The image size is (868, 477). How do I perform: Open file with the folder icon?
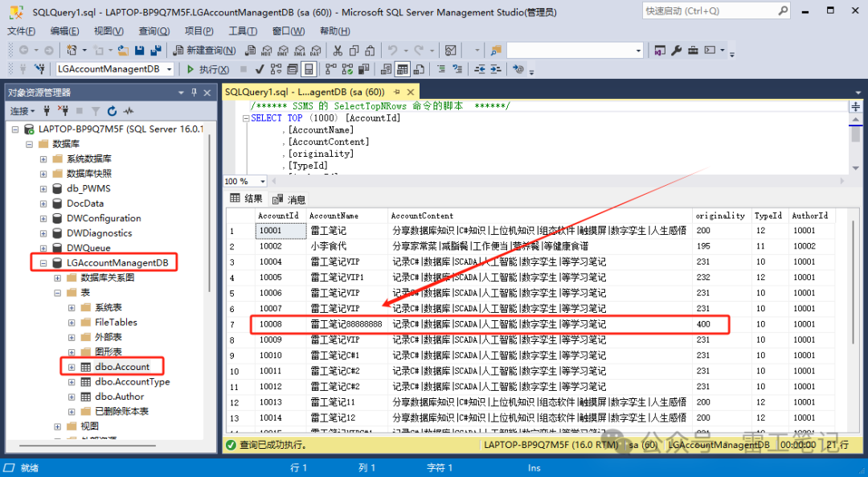[x=123, y=51]
